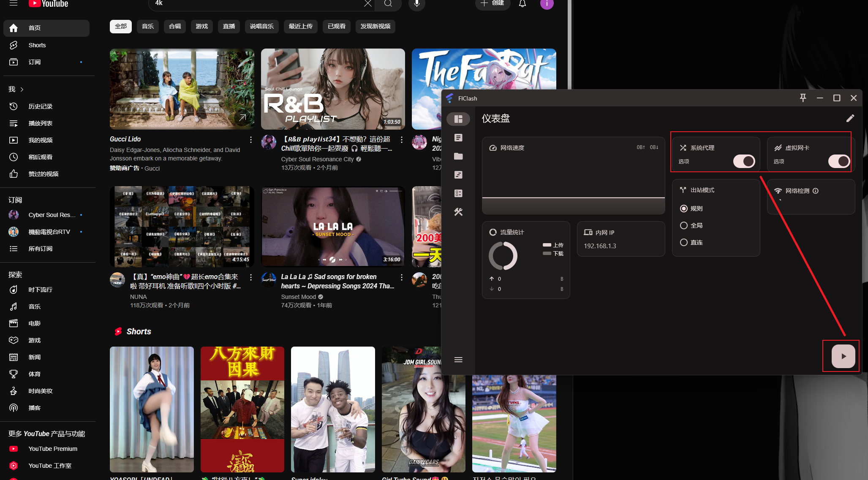Click the pencil edit icon on dashboard
This screenshot has height=480, width=868.
(x=850, y=119)
